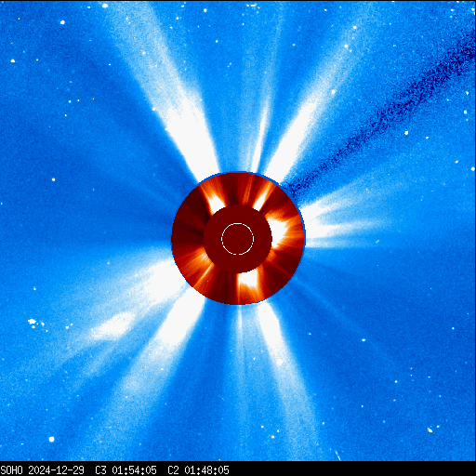Click the large bright star above the SOHO label
The width and height of the screenshot is (476, 476).
pyautogui.click(x=52, y=439)
